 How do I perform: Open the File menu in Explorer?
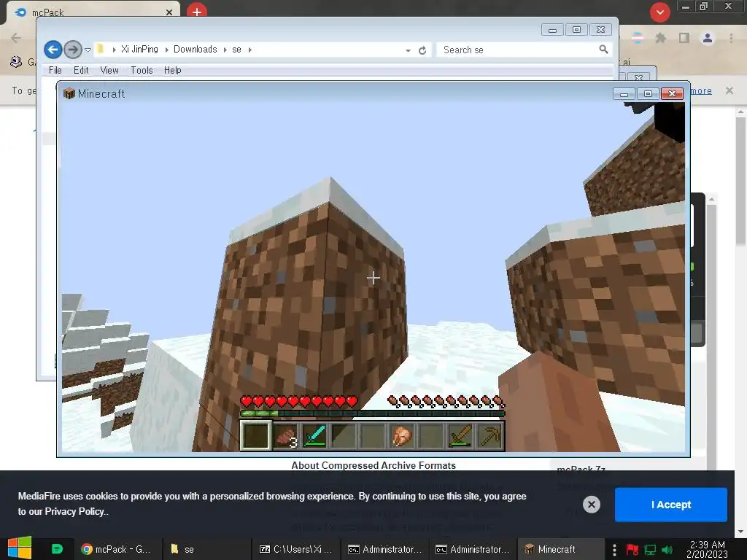pyautogui.click(x=55, y=71)
